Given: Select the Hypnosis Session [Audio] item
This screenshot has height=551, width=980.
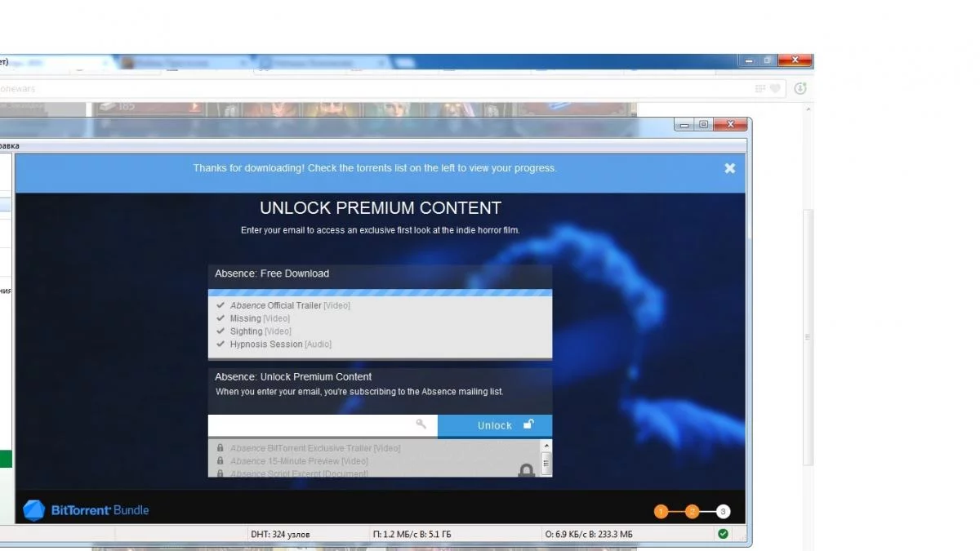Looking at the screenshot, I should click(x=274, y=344).
